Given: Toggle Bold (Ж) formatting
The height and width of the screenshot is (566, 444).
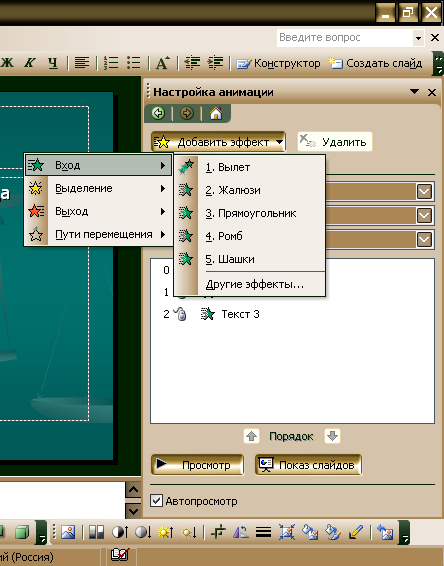Looking at the screenshot, I should (x=7, y=63).
